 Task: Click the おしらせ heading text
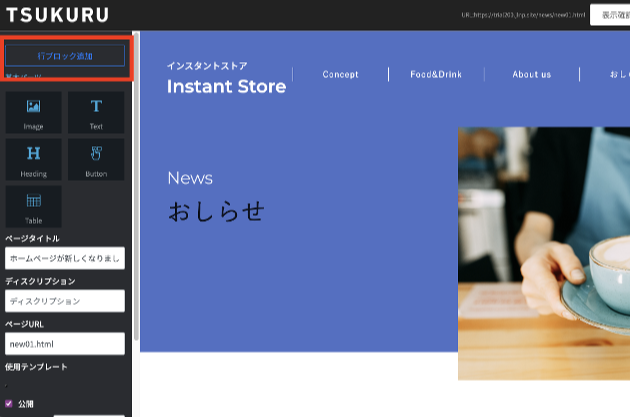coord(215,211)
